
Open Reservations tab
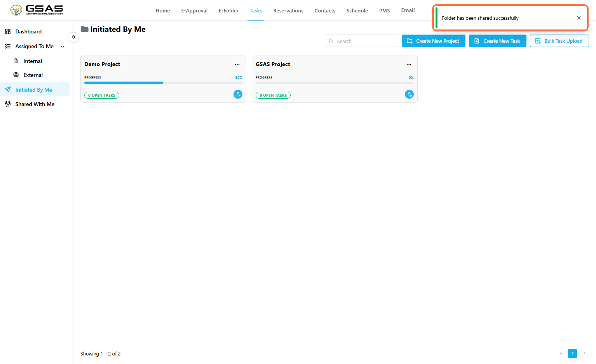(288, 10)
